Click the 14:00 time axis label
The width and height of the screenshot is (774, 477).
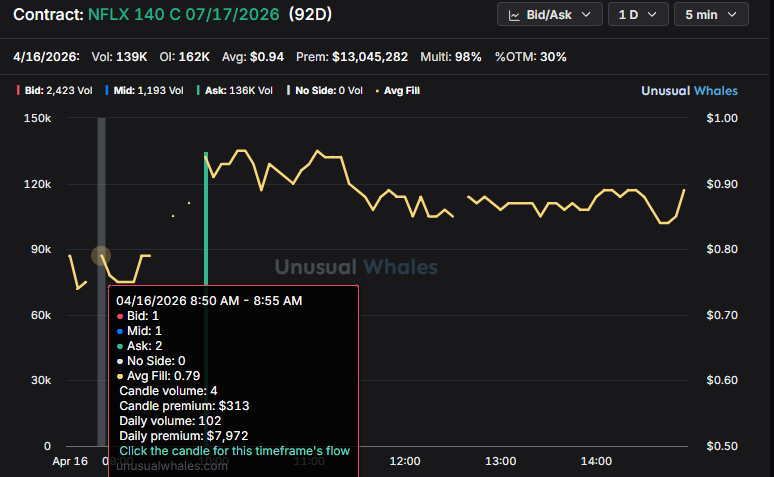tap(596, 461)
